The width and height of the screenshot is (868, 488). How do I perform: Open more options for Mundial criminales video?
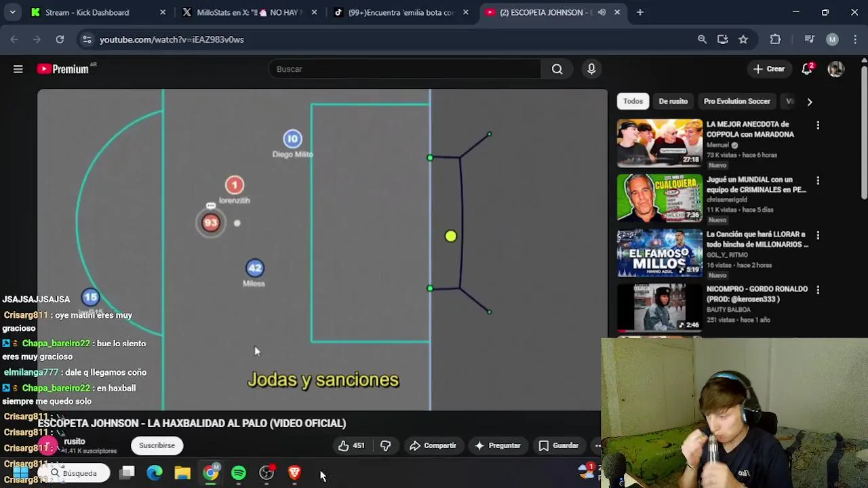coord(818,181)
